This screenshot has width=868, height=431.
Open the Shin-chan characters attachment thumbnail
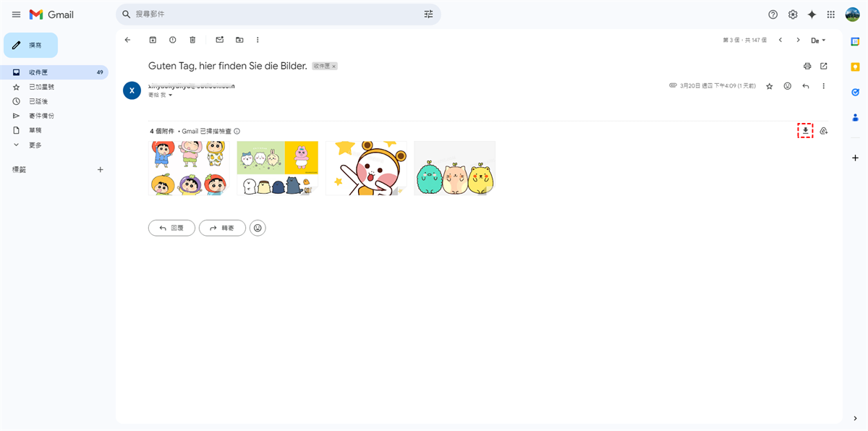[189, 168]
